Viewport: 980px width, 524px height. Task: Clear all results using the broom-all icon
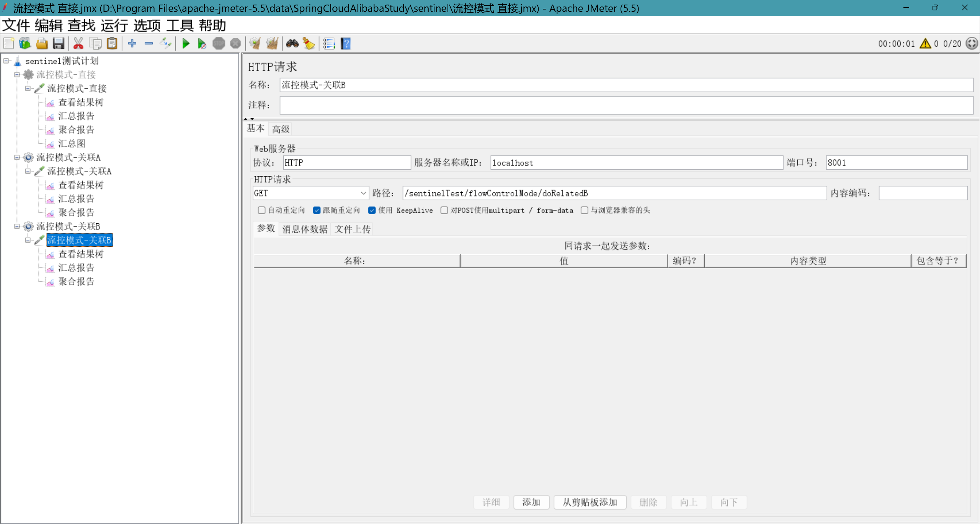272,43
